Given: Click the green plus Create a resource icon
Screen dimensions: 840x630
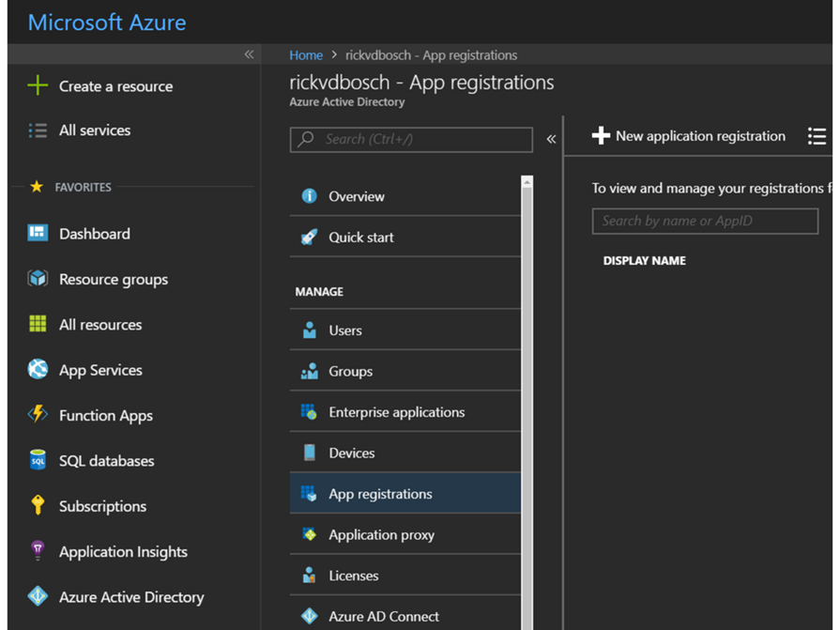Looking at the screenshot, I should (x=38, y=85).
